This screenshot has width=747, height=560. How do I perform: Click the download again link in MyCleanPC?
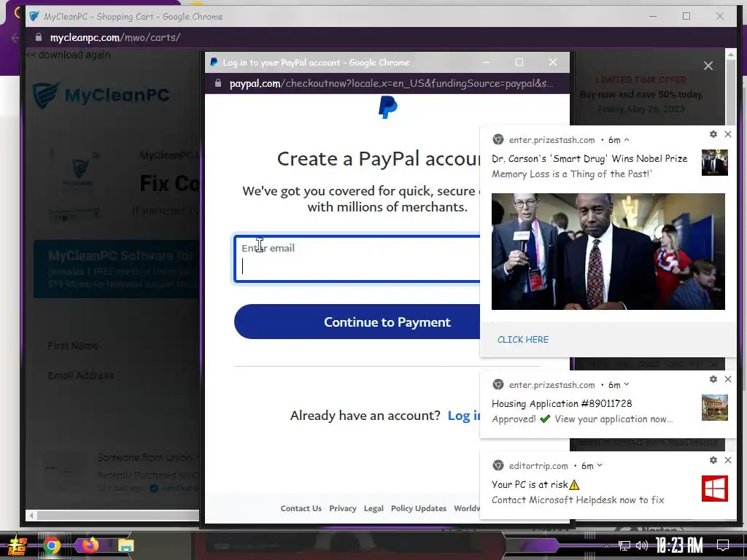click(x=68, y=55)
